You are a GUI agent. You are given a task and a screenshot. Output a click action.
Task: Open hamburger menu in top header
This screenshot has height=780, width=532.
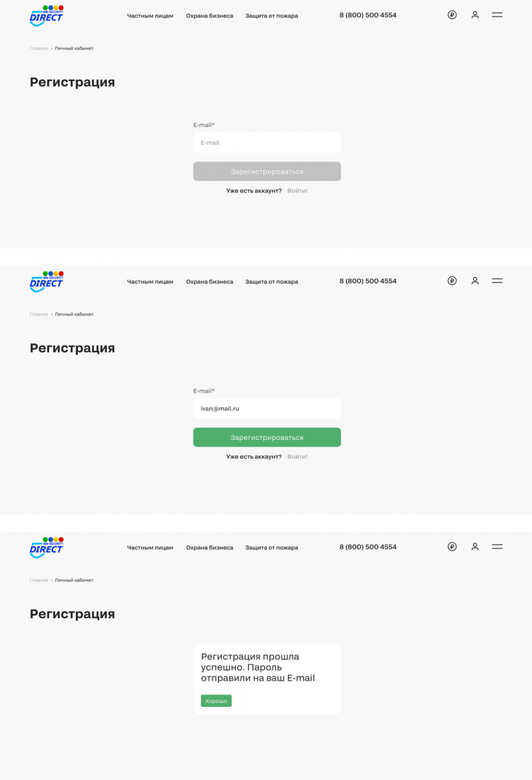pyautogui.click(x=497, y=15)
